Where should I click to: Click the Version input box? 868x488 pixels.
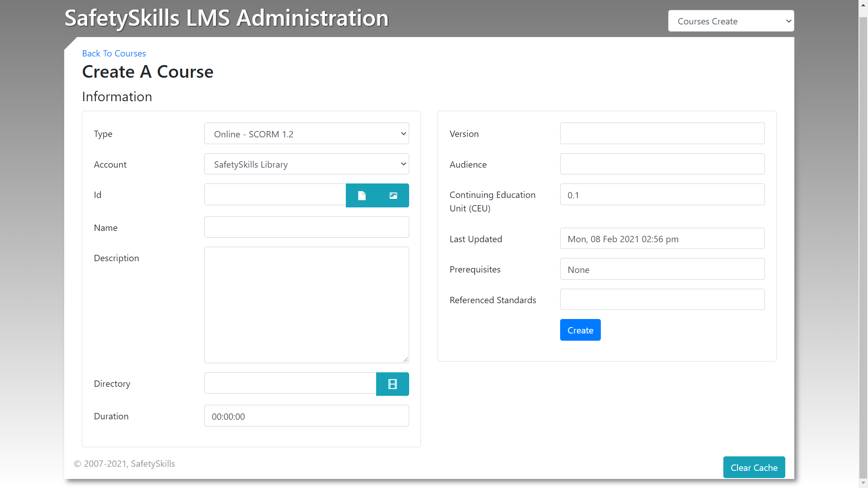coord(662,134)
